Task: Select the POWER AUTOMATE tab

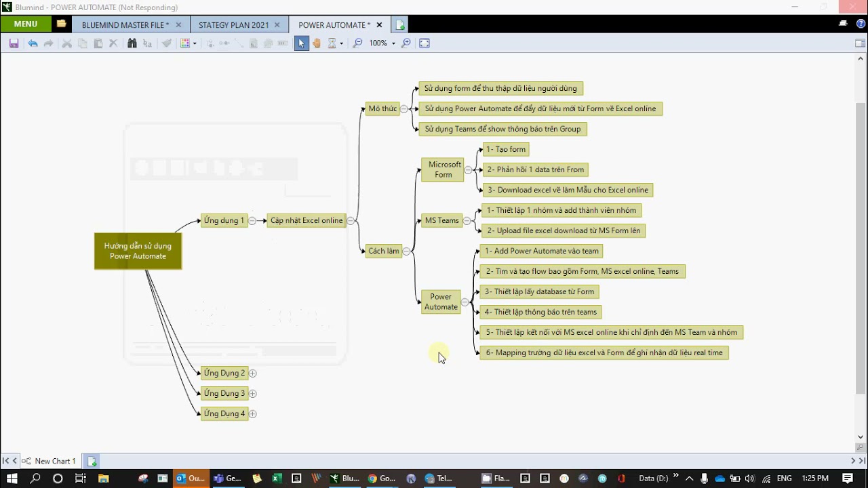Action: coord(334,25)
